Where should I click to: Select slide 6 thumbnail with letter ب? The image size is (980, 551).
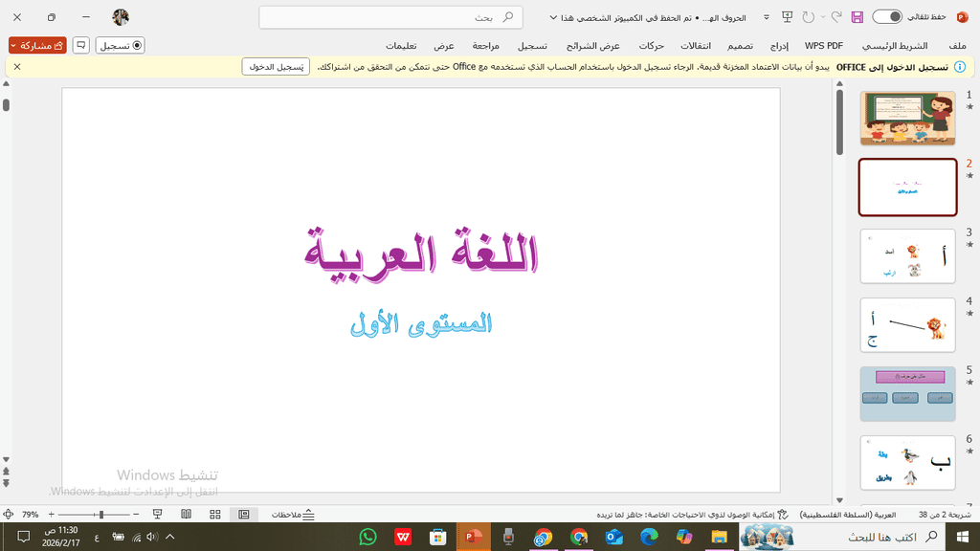pos(907,462)
